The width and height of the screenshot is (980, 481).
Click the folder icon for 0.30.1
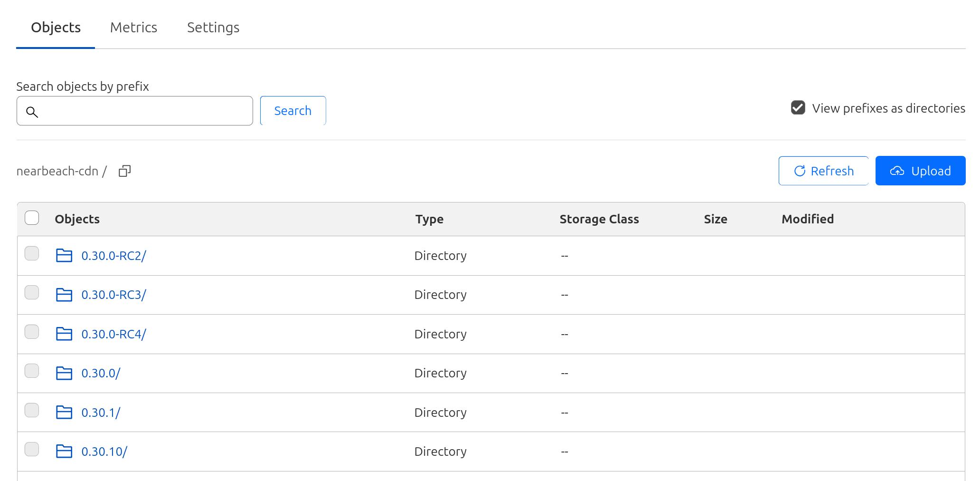(x=64, y=413)
